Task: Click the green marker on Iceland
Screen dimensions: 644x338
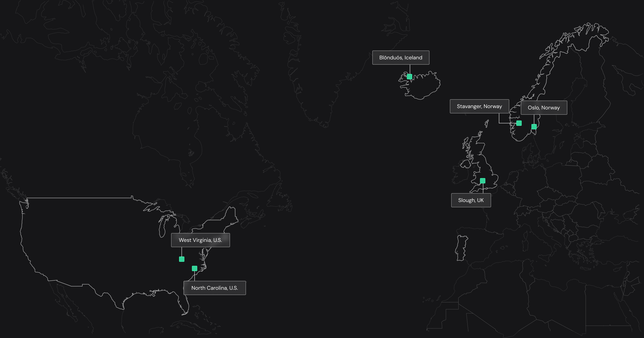Action: 410,76
